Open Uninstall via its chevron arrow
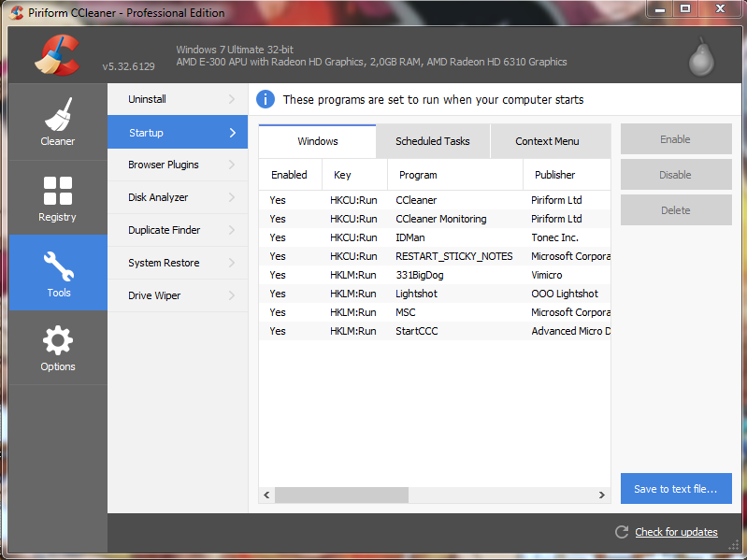This screenshot has width=747, height=560. point(232,99)
